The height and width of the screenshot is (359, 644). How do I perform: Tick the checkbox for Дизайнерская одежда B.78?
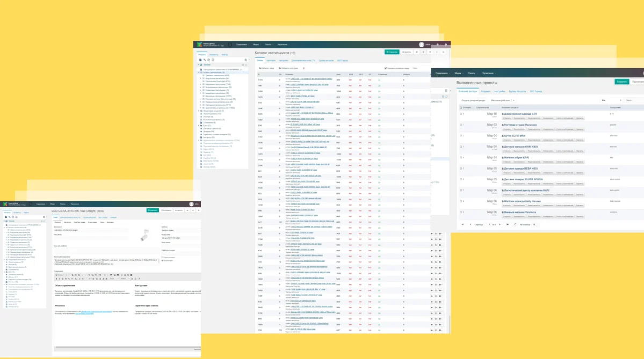(461, 114)
